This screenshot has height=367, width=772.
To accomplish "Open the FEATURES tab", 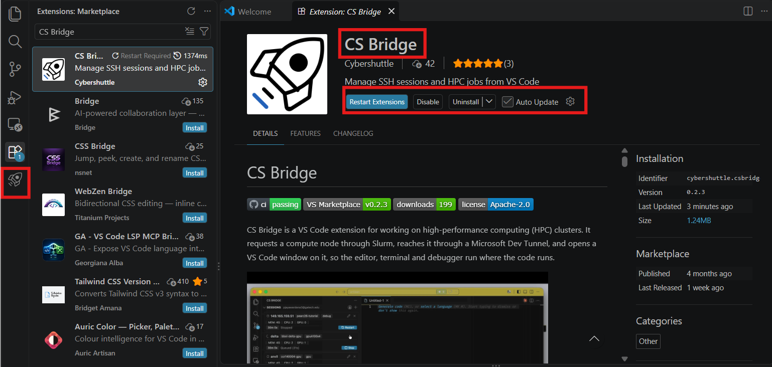I will coord(305,133).
